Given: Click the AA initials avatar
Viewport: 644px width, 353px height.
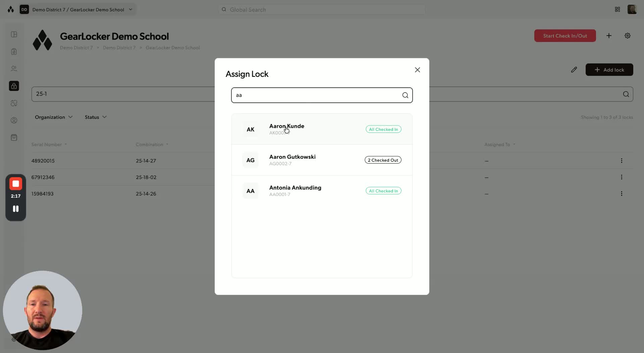Looking at the screenshot, I should point(250,191).
